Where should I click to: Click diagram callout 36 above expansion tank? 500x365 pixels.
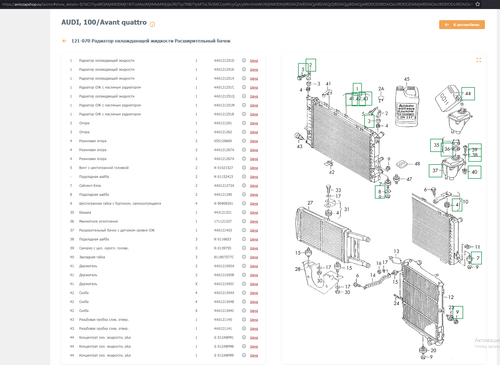pos(447,149)
